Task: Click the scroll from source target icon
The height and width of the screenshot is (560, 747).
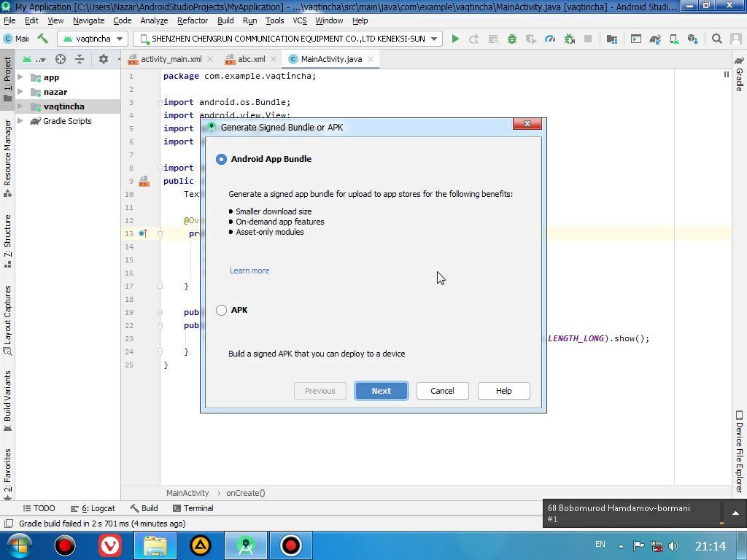Action: (61, 59)
